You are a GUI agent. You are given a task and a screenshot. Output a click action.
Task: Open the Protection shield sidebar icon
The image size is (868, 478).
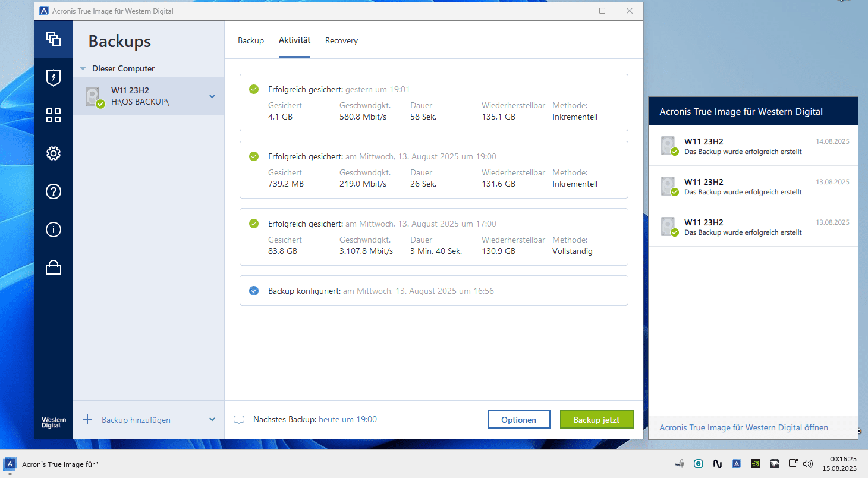pos(54,77)
